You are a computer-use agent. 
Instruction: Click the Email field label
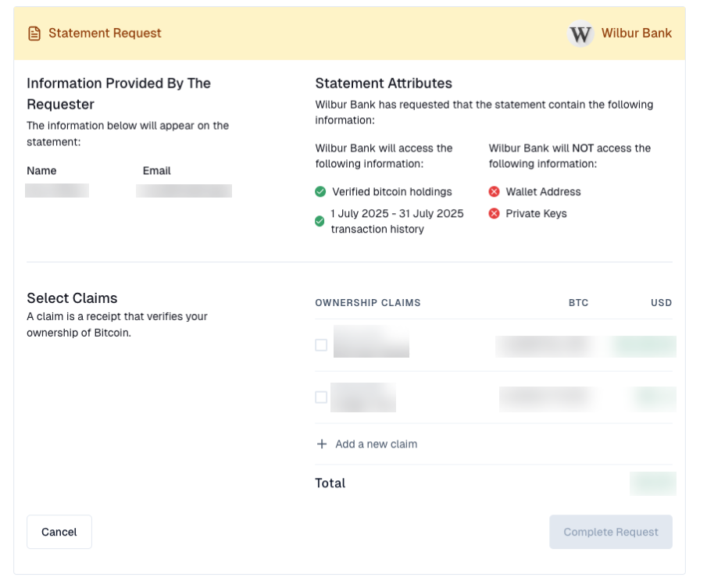click(x=156, y=171)
